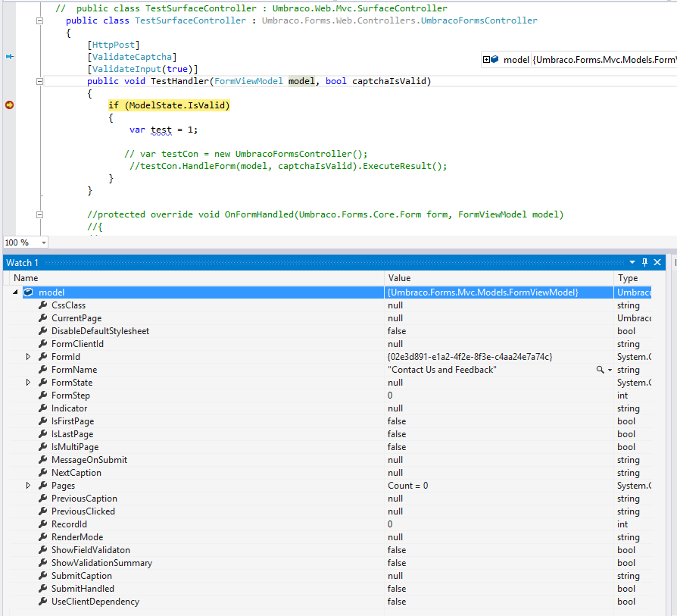677x616 pixels.
Task: Click the wrench icon beside FormClientId
Action: click(x=42, y=344)
